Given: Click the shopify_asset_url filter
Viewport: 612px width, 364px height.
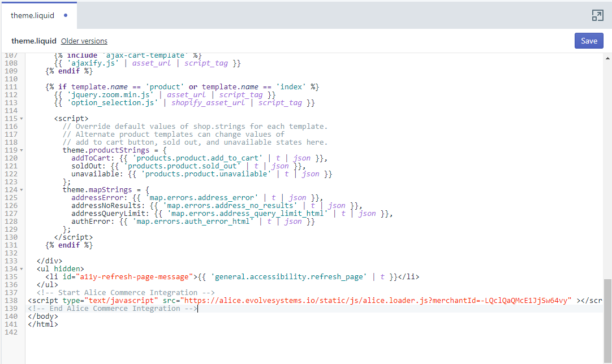Looking at the screenshot, I should pyautogui.click(x=208, y=103).
